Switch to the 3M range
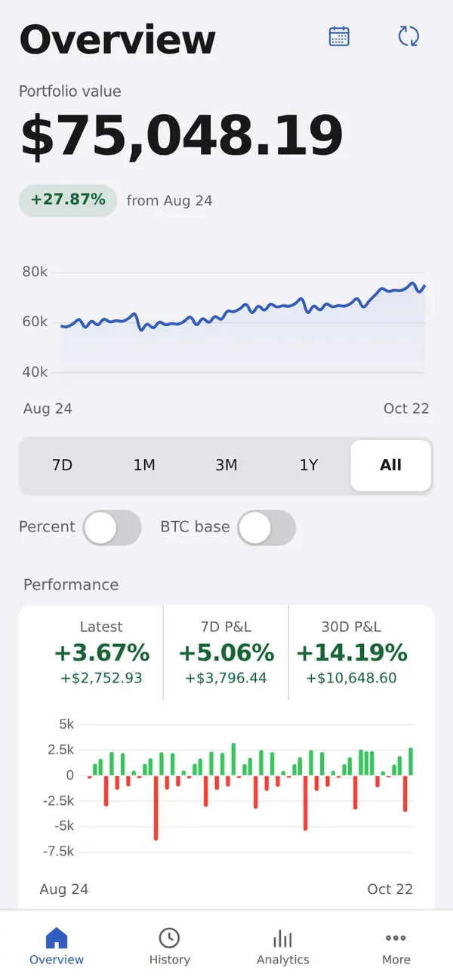Screen dimensions: 453x980 pos(226,466)
